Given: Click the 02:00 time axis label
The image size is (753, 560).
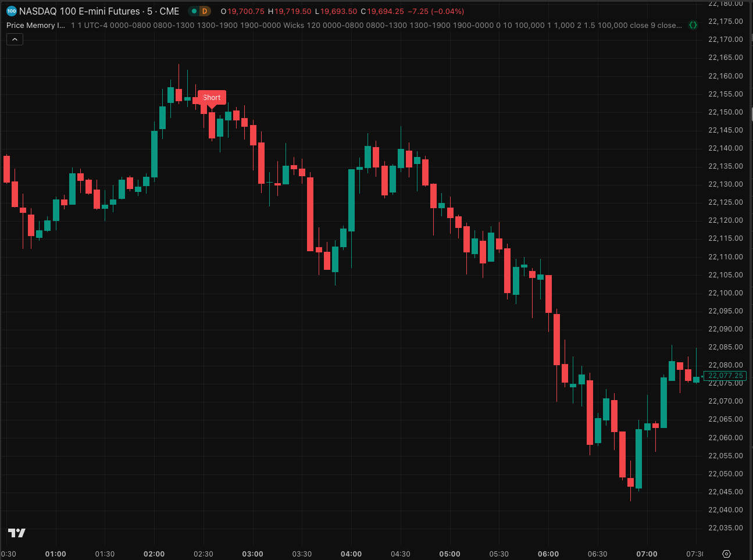Looking at the screenshot, I should pyautogui.click(x=154, y=554).
